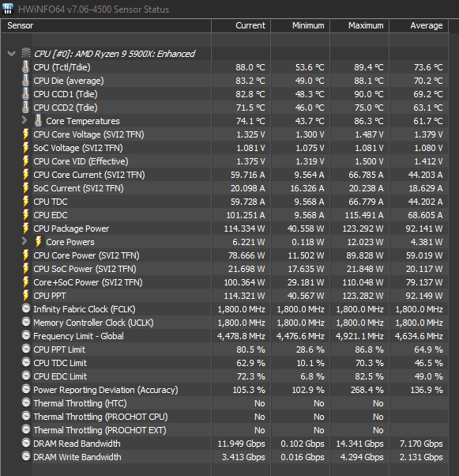Screen dimensions: 459x476
Task: Click the 123.292 W maximum package power
Action: 363,229
